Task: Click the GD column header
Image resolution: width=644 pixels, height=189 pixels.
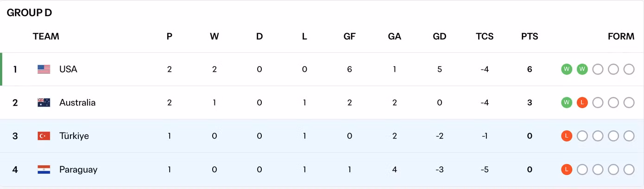Action: point(439,36)
